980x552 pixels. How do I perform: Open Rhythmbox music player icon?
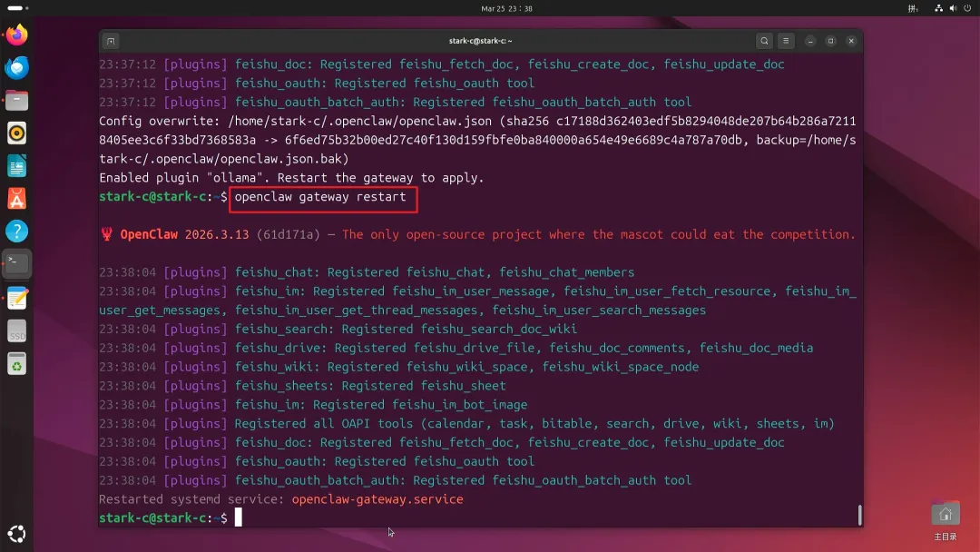tap(17, 133)
